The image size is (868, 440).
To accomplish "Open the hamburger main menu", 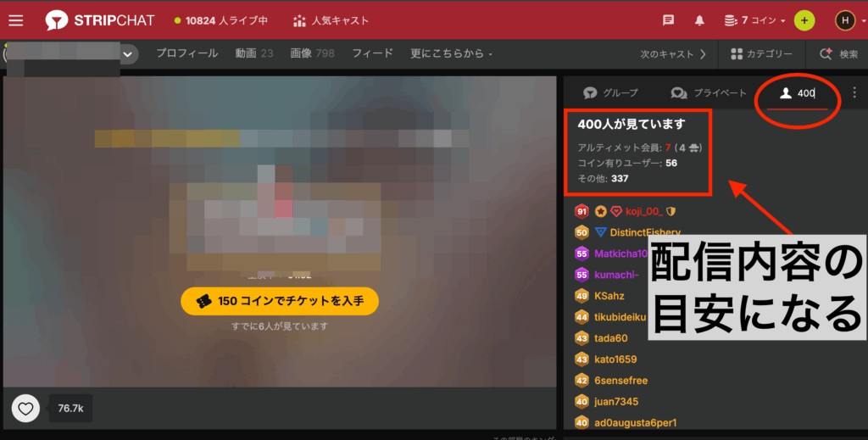I will (x=16, y=21).
